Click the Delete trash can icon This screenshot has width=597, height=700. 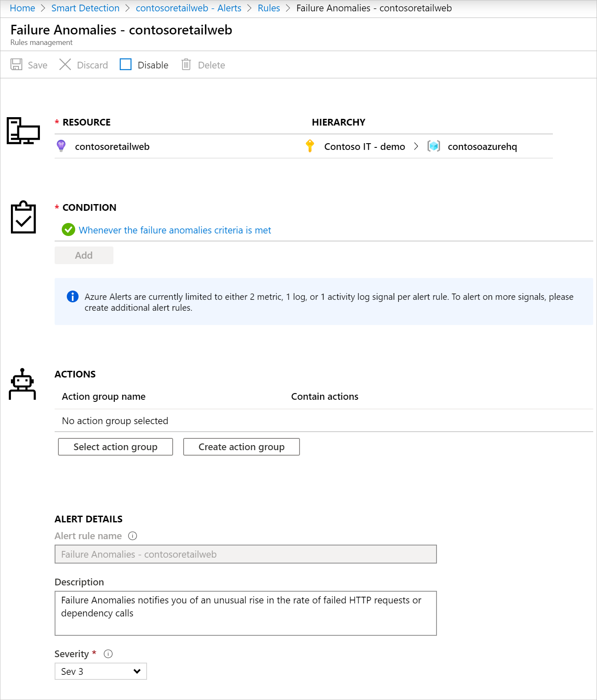[x=186, y=65]
